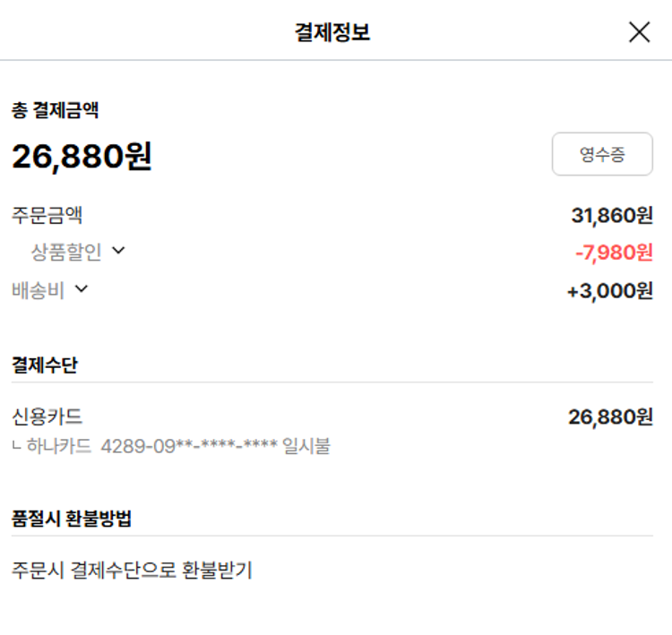The image size is (672, 635).
Task: Click the 일시불 installment text
Action: pos(306,445)
